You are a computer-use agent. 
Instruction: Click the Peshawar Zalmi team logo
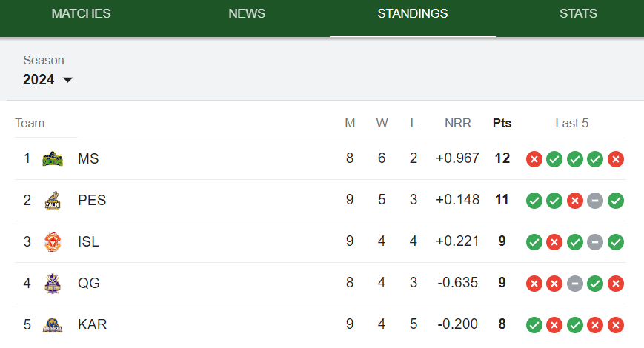[53, 201]
